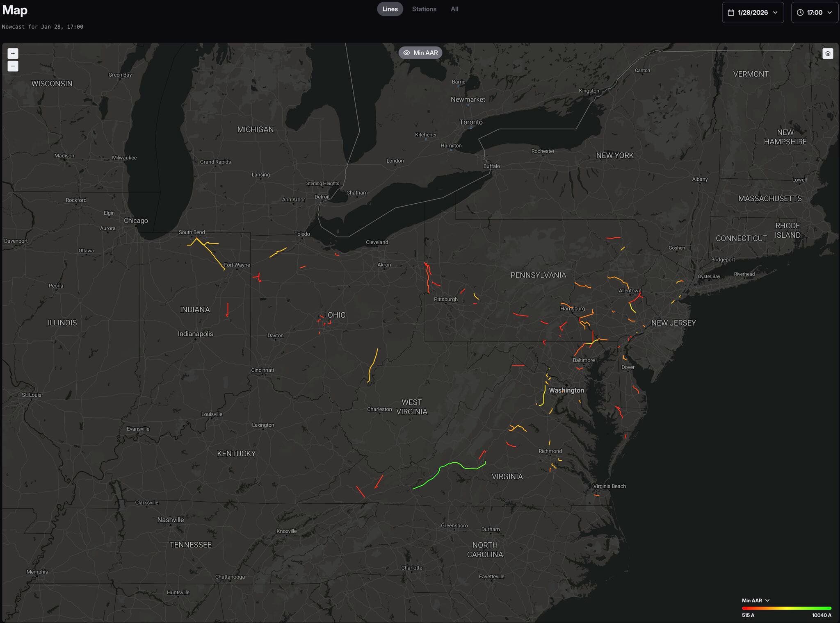Click the NEW JERSEY state label

[673, 323]
